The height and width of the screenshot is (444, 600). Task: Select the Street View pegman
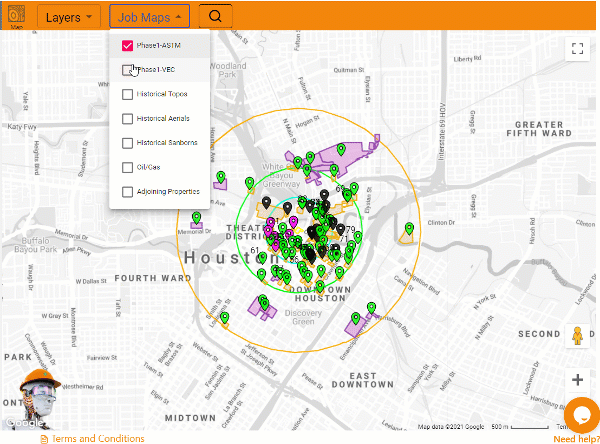point(577,336)
